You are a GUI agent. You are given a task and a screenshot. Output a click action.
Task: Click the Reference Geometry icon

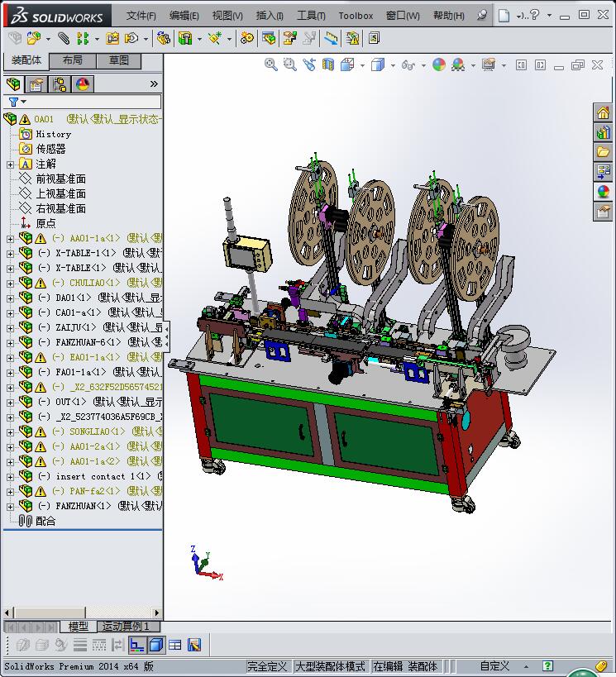[x=215, y=38]
